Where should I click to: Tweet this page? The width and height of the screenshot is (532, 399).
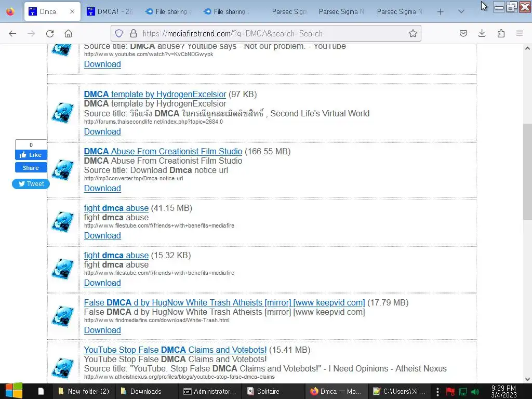pyautogui.click(x=31, y=184)
